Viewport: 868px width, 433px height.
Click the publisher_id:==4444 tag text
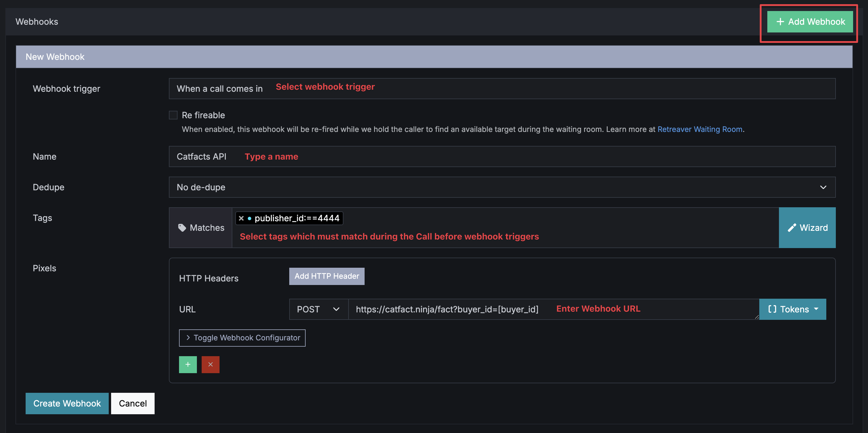(297, 218)
